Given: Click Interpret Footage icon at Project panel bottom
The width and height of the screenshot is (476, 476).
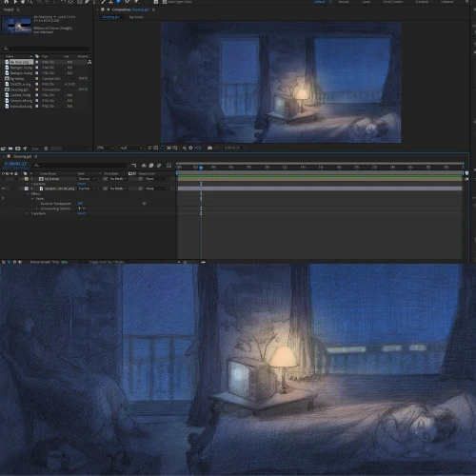Looking at the screenshot, I should pyautogui.click(x=4, y=149).
